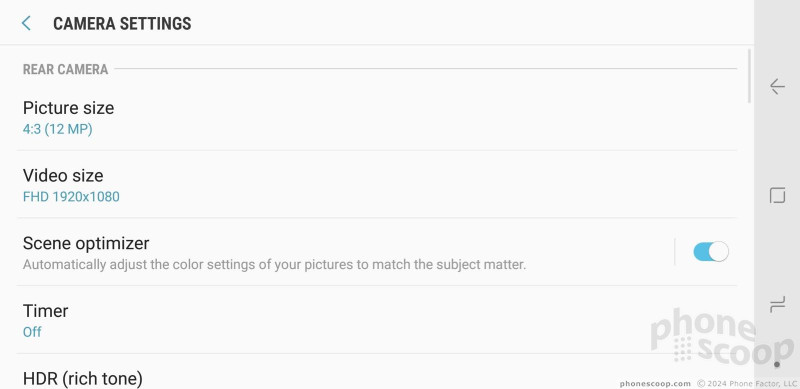Screen dimensions: 800x389
Task: Open Video size setting
Action: (x=377, y=185)
